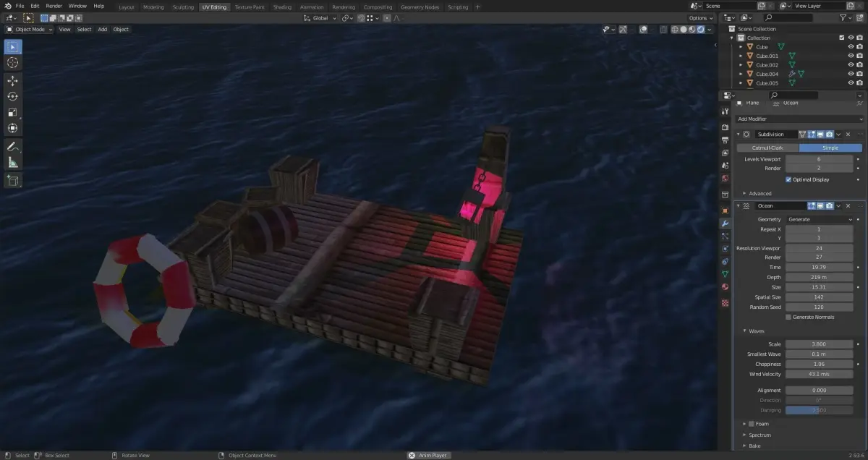The width and height of the screenshot is (868, 460).
Task: Toggle Subdivision modifier viewport display
Action: click(820, 135)
